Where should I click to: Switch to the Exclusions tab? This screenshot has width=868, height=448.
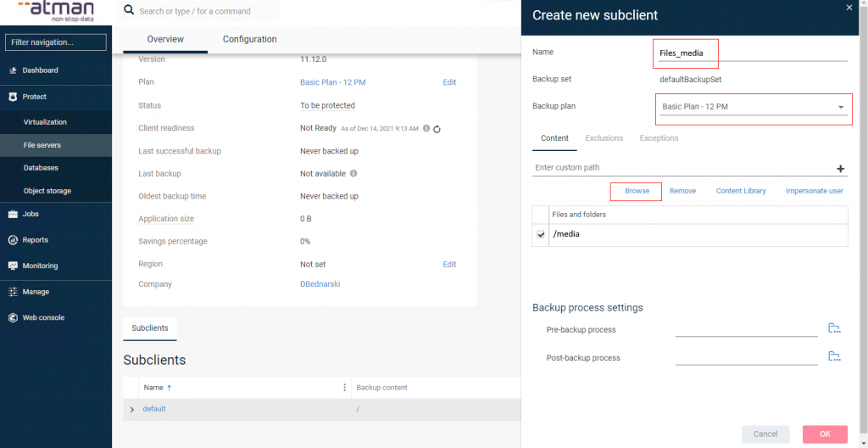coord(604,138)
